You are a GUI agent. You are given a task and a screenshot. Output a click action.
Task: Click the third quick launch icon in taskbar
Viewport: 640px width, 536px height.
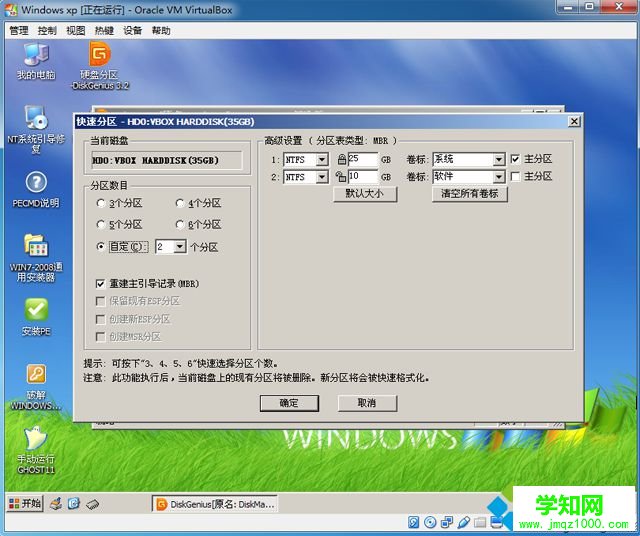click(x=93, y=504)
